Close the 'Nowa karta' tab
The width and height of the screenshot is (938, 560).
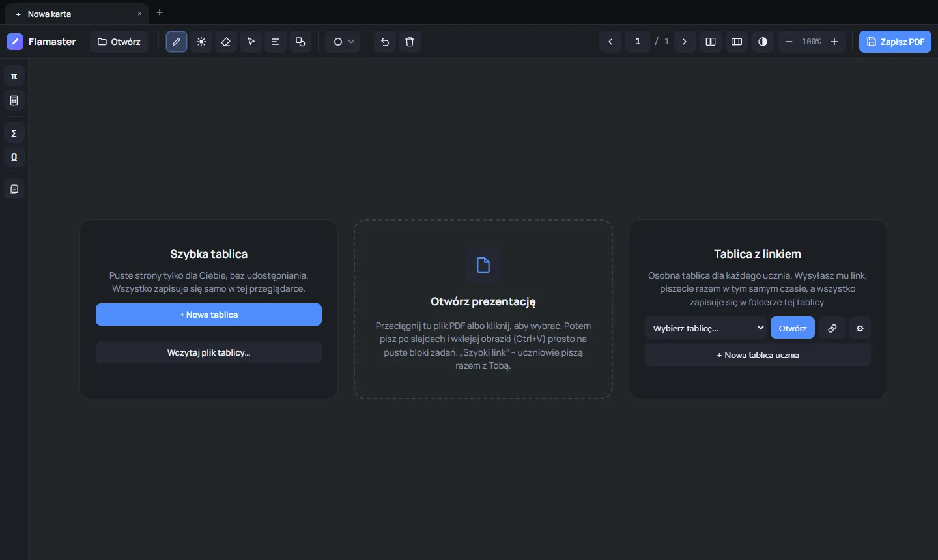[x=139, y=14]
